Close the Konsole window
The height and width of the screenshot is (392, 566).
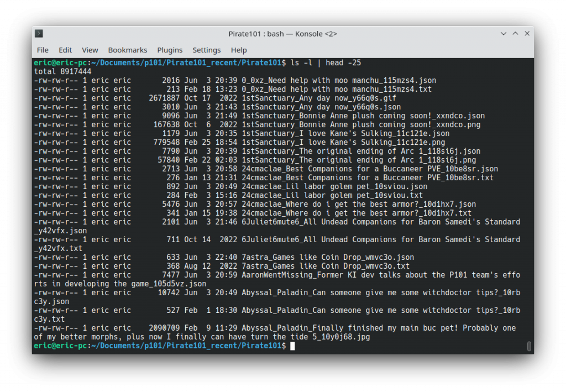pos(527,34)
